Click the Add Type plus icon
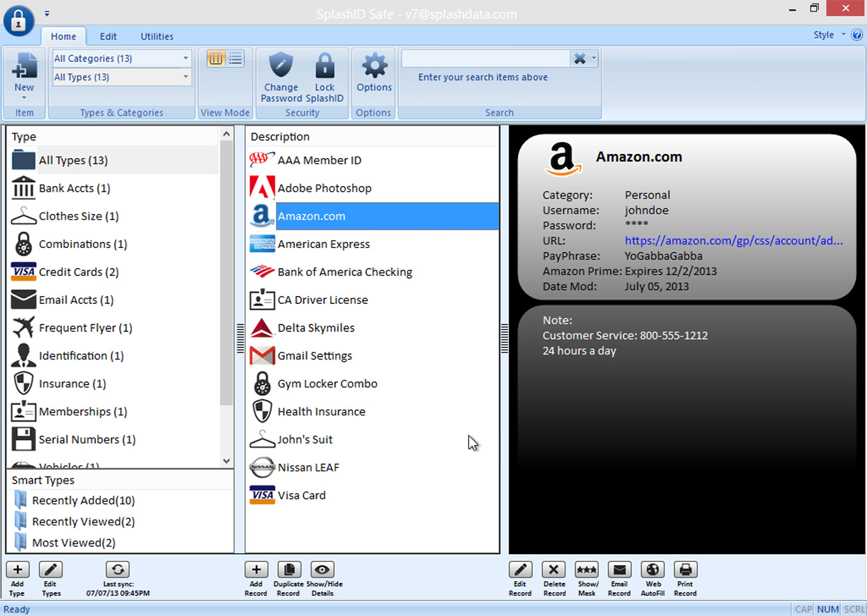 pos(17,569)
